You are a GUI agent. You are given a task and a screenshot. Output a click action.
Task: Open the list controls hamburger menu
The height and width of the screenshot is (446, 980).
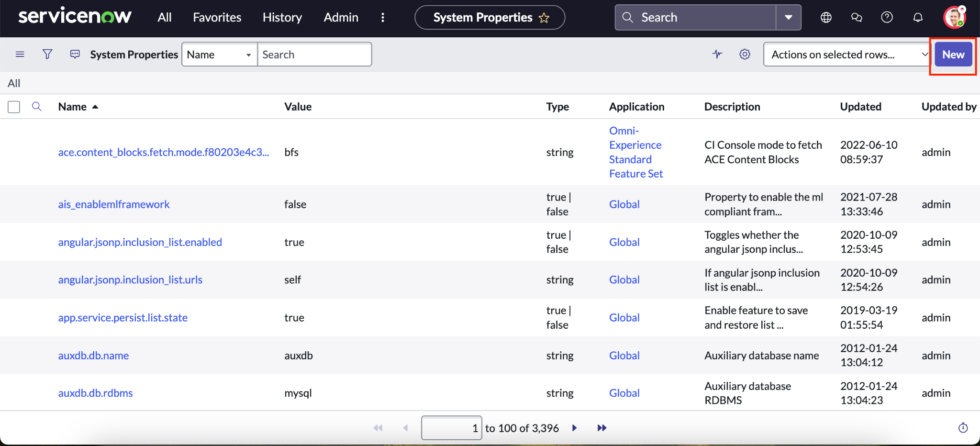pyautogui.click(x=20, y=54)
